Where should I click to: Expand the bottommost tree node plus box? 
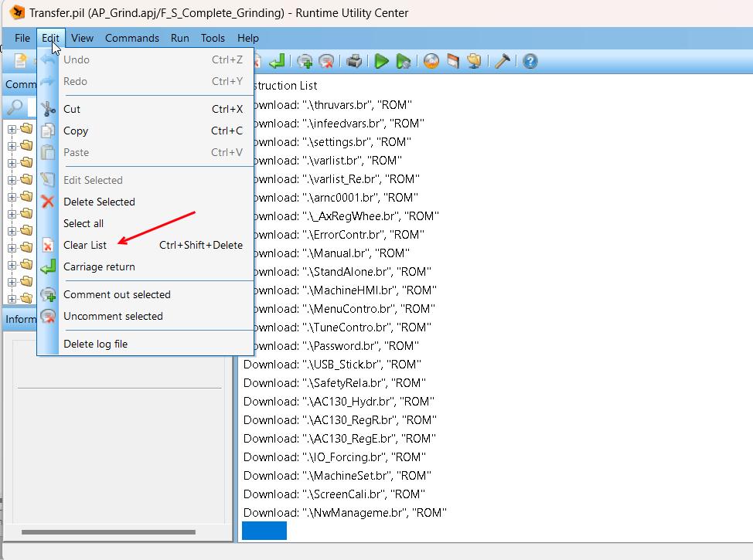[12, 299]
